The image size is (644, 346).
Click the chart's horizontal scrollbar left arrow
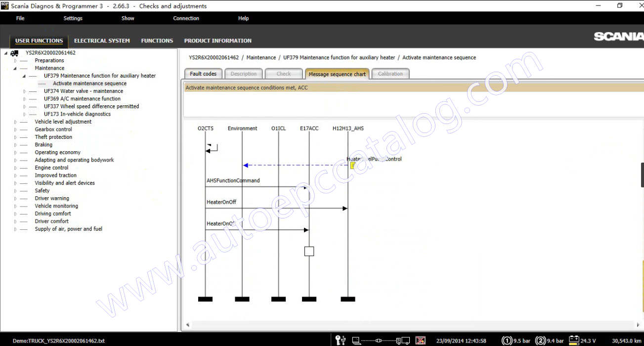[187, 325]
